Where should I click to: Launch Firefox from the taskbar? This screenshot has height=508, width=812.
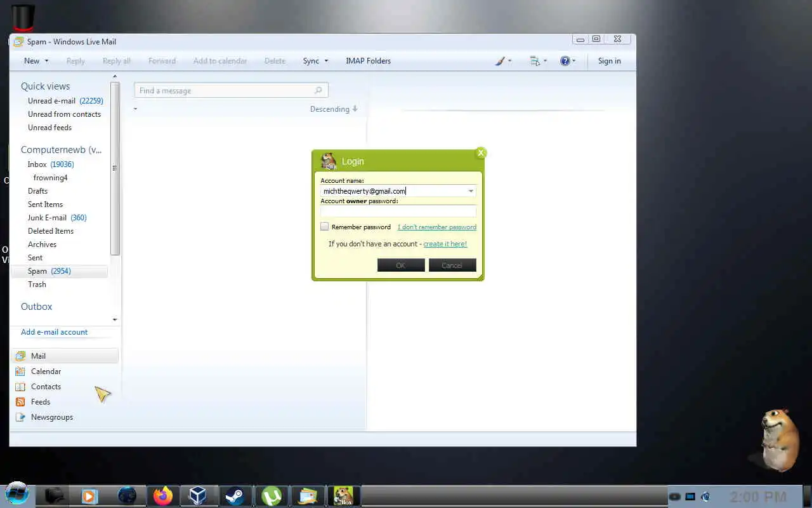click(x=163, y=495)
